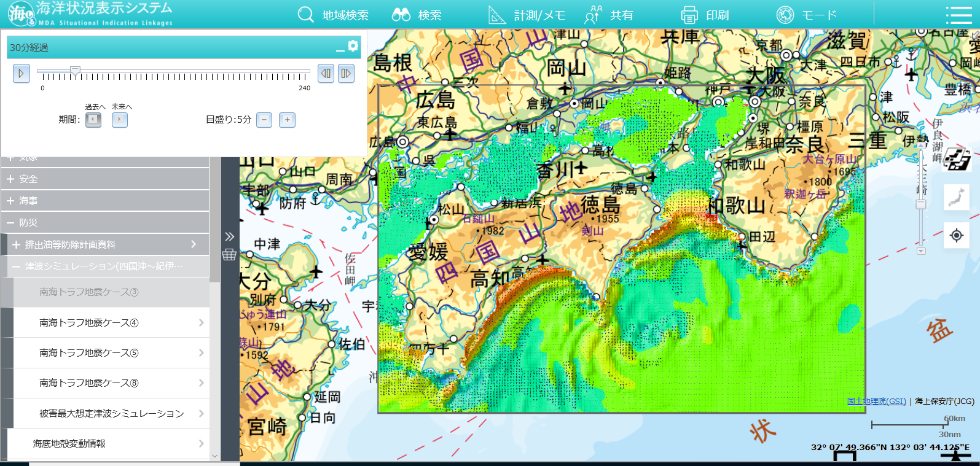Click zoom-out arrow below zoom slider

click(x=920, y=251)
